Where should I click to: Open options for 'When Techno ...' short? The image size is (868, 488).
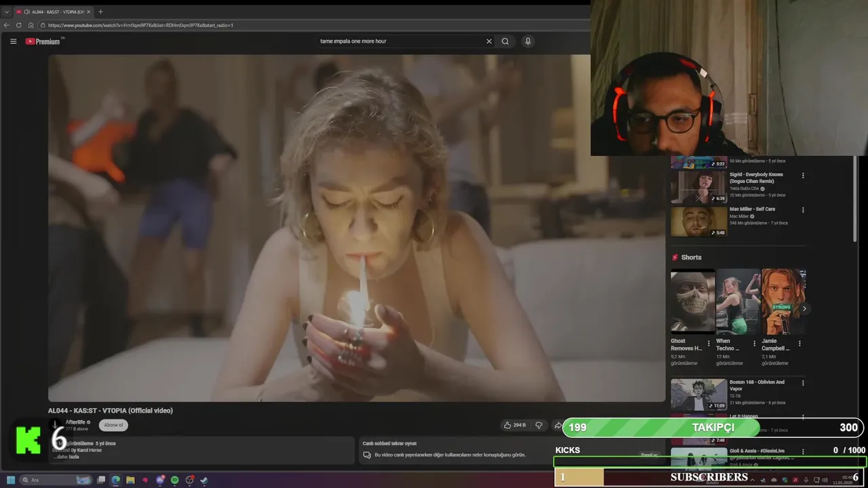tap(754, 344)
